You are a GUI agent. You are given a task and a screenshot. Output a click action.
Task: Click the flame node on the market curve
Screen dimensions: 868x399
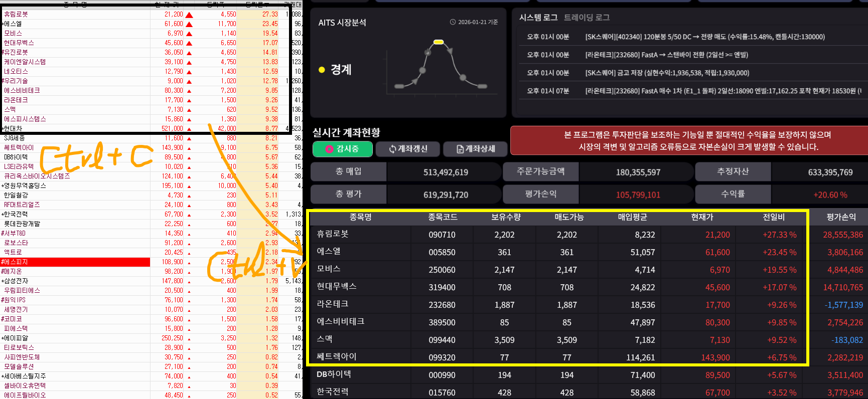[427, 52]
